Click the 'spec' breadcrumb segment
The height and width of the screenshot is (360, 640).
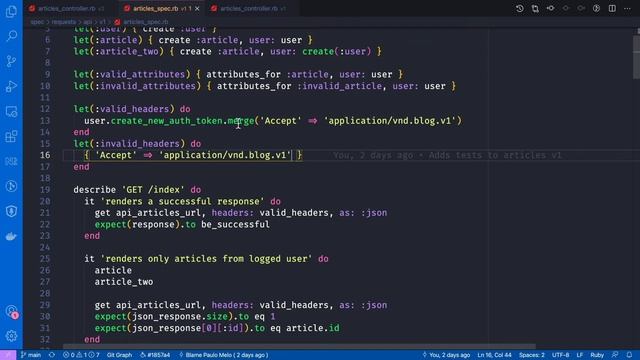(37, 22)
